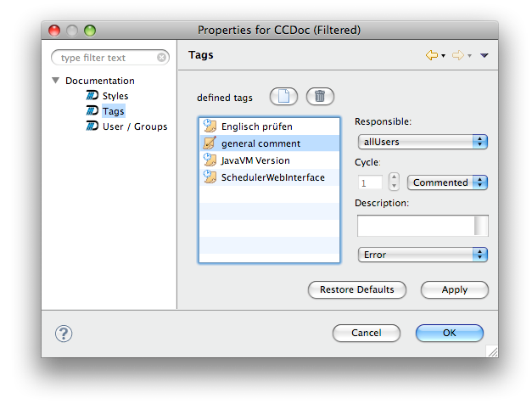
Task: Select the general comment tag
Action: (269, 143)
